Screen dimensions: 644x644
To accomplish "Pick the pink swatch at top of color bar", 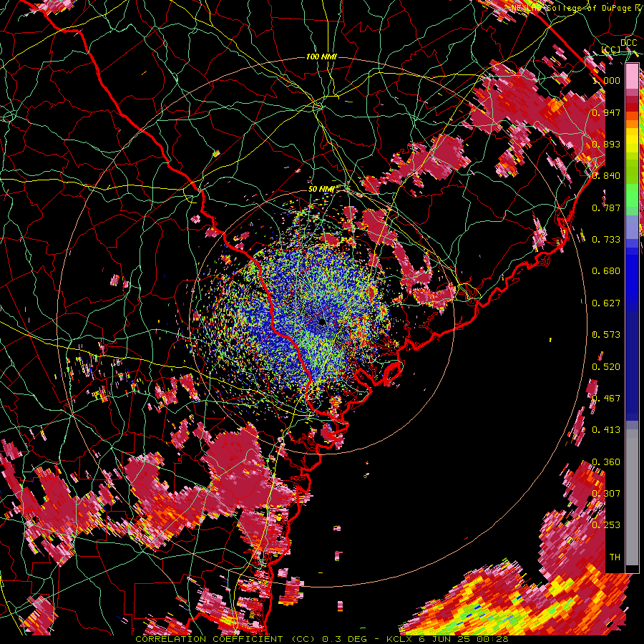I will (632, 77).
